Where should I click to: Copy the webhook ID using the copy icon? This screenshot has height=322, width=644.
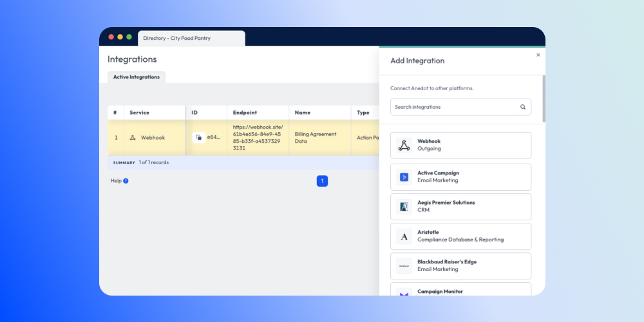(199, 138)
